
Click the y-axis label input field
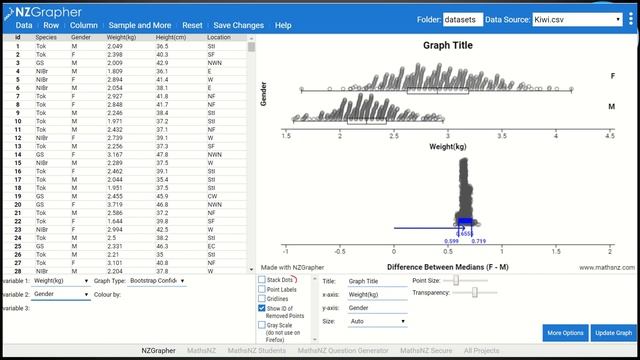click(x=378, y=308)
